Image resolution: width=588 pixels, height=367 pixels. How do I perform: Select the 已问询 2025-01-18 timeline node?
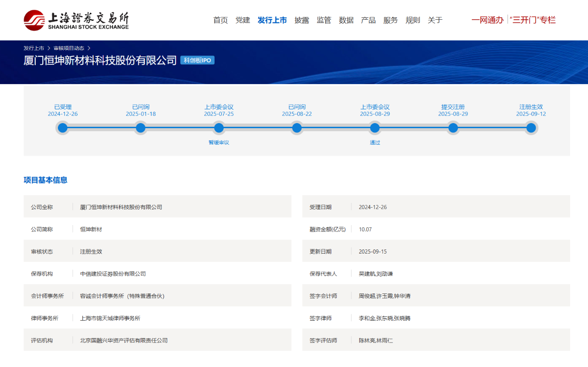141,128
